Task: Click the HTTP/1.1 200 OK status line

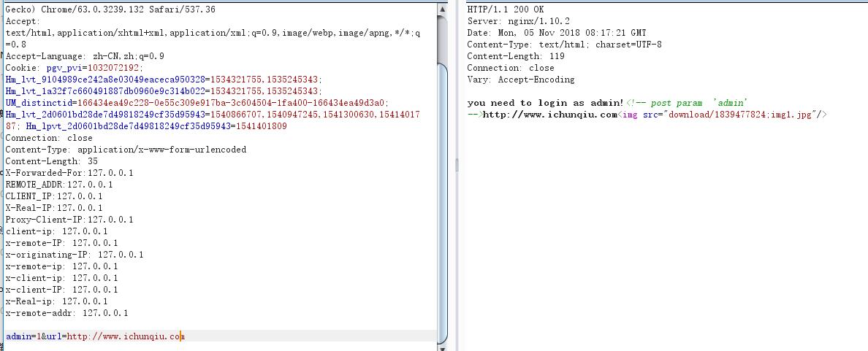Action: pyautogui.click(x=506, y=9)
